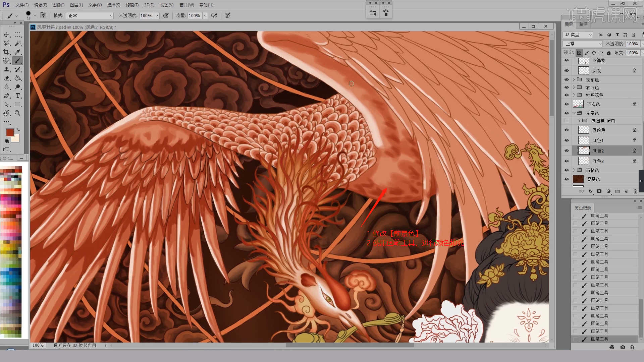Open the 窗口(W) menu
Screen dimensions: 644x362
click(186, 5)
